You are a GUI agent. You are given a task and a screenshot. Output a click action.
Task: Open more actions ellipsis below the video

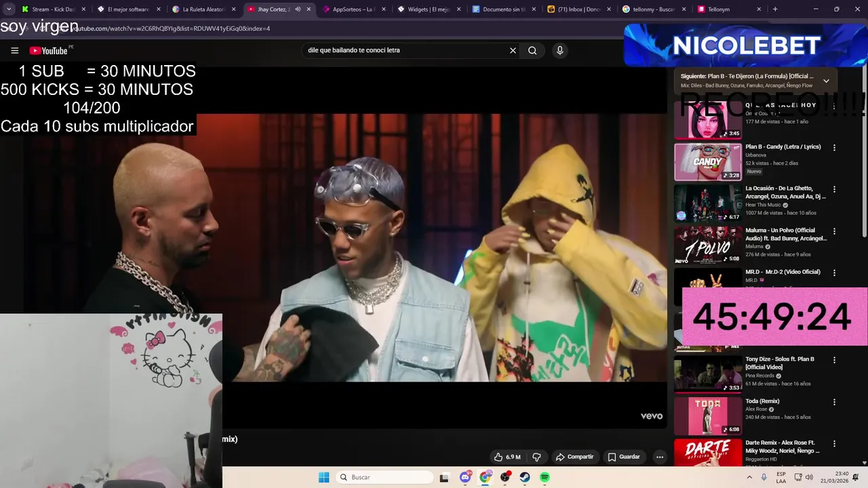[x=659, y=457]
